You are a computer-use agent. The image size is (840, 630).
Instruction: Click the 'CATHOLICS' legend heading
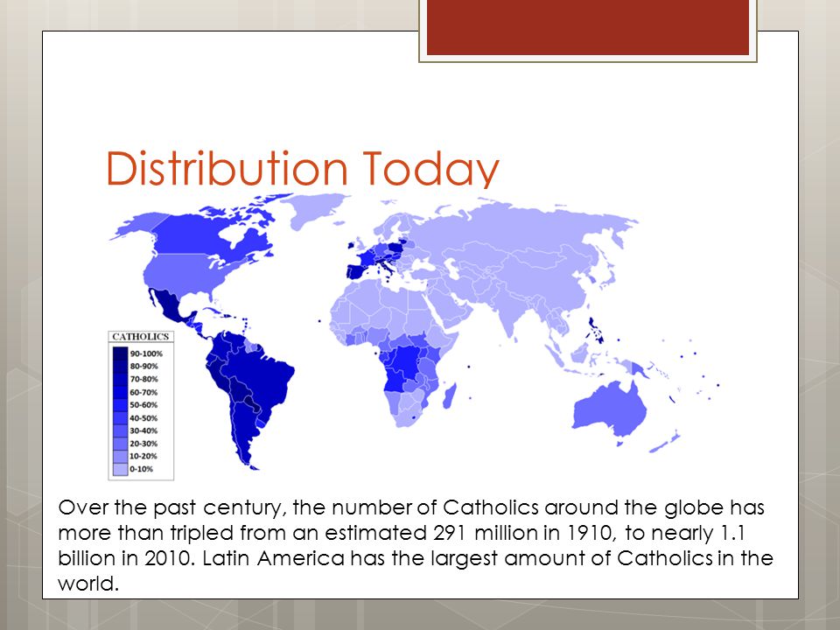140,336
